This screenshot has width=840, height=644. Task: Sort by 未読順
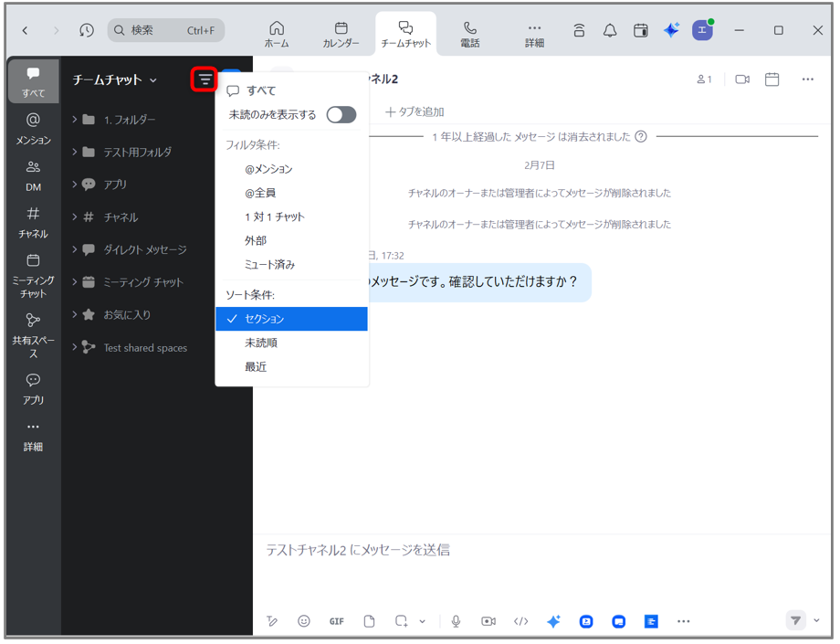(x=291, y=343)
